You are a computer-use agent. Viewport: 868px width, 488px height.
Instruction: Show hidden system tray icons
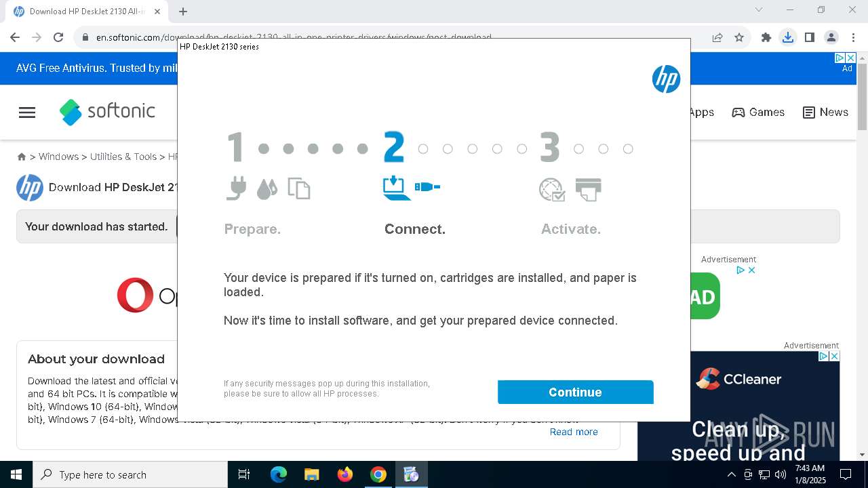(731, 474)
